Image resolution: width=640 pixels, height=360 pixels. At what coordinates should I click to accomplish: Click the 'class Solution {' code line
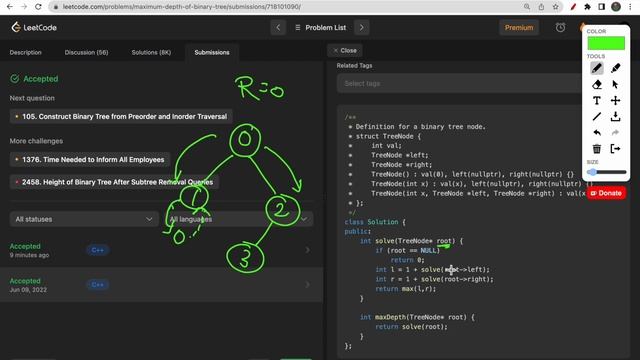tap(375, 222)
